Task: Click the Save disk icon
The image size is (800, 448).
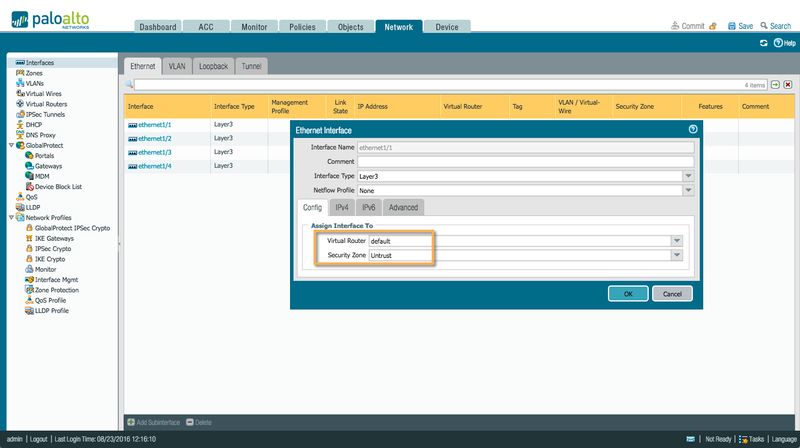Action: pos(730,26)
